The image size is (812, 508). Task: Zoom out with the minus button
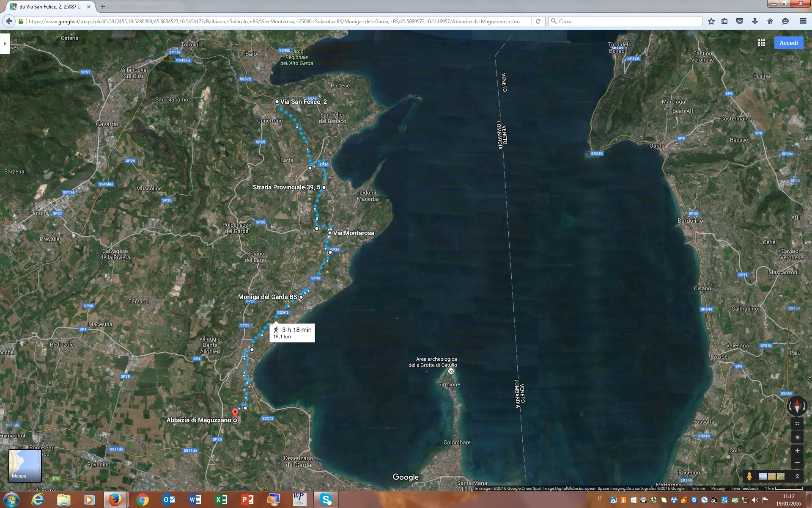point(797,462)
